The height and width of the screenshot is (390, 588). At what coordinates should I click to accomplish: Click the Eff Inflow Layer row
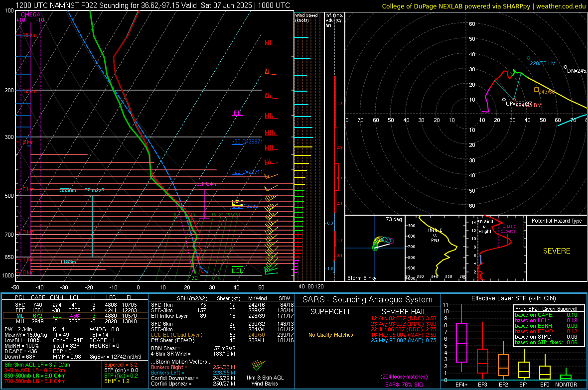tap(222, 316)
